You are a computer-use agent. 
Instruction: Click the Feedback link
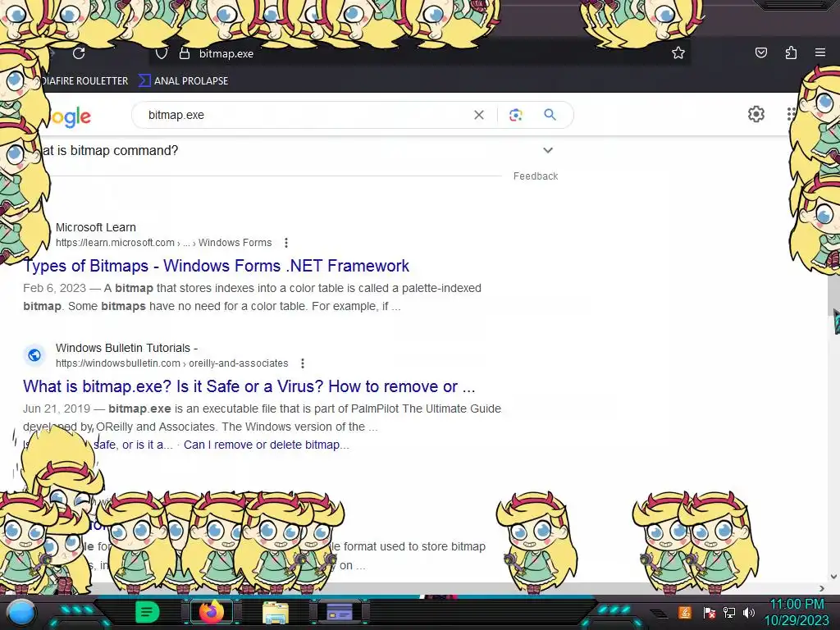point(536,176)
